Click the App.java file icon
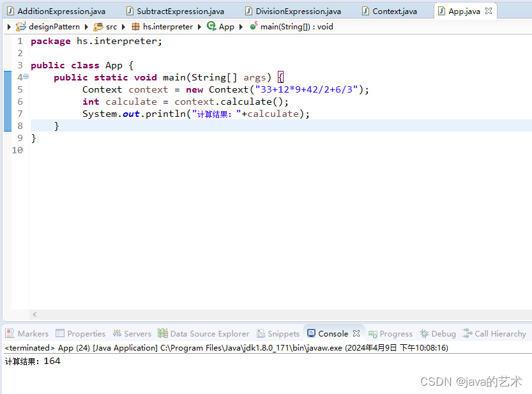The height and width of the screenshot is (394, 532). click(441, 11)
